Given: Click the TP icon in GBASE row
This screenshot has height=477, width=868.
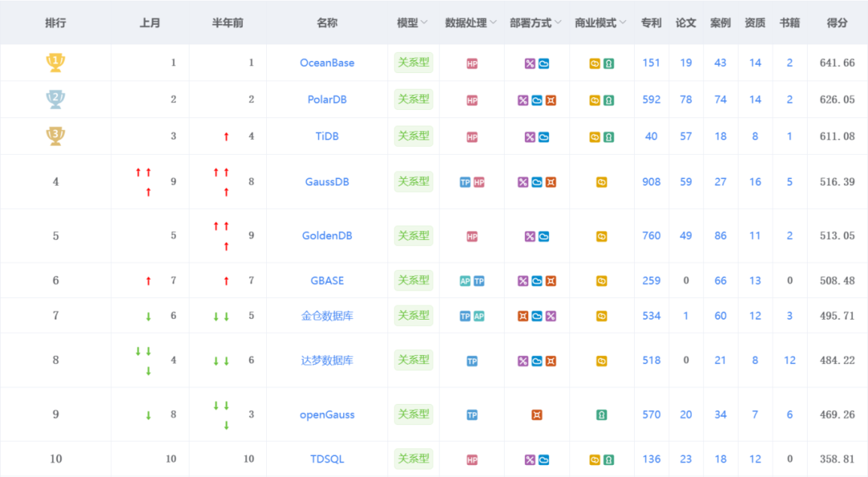Looking at the screenshot, I should click(x=479, y=281).
